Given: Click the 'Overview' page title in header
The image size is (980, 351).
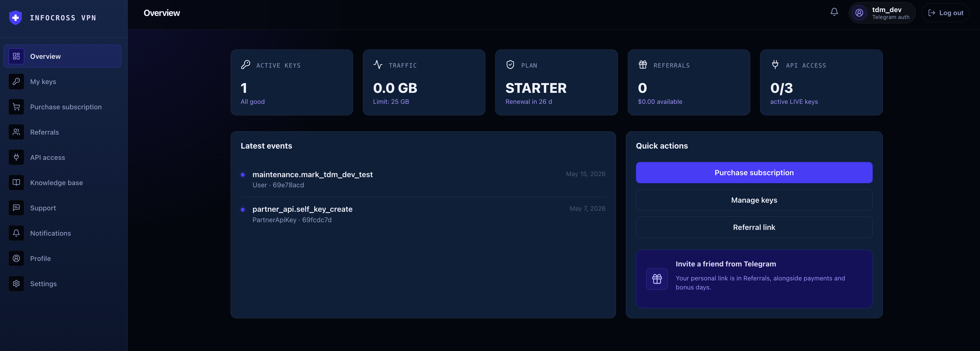Looking at the screenshot, I should coord(162,13).
